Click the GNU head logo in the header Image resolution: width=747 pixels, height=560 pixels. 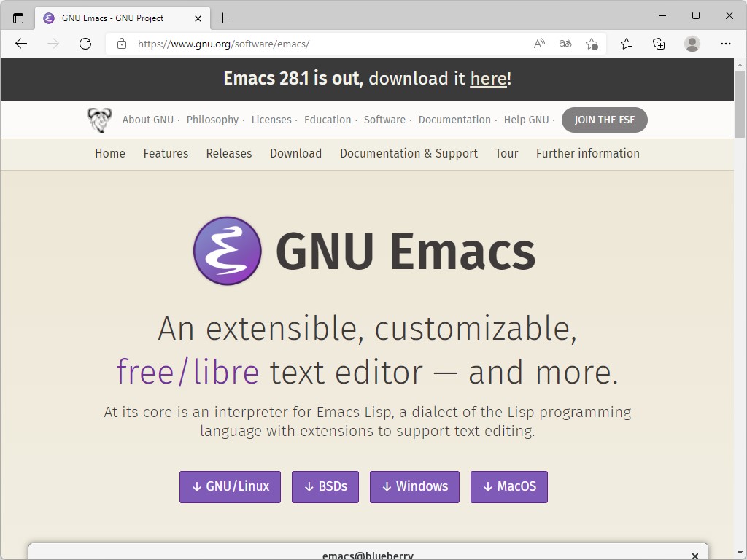[99, 119]
